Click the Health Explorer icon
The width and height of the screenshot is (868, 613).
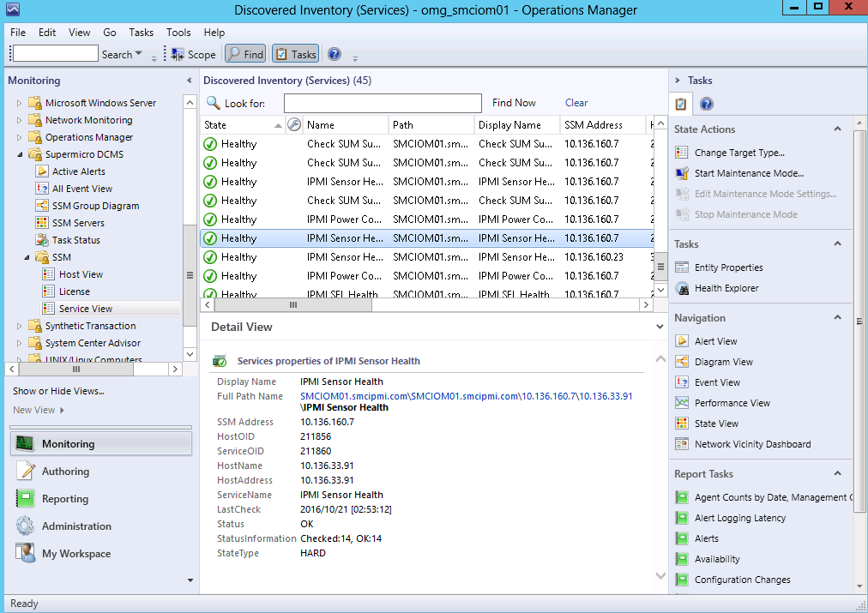coord(682,288)
